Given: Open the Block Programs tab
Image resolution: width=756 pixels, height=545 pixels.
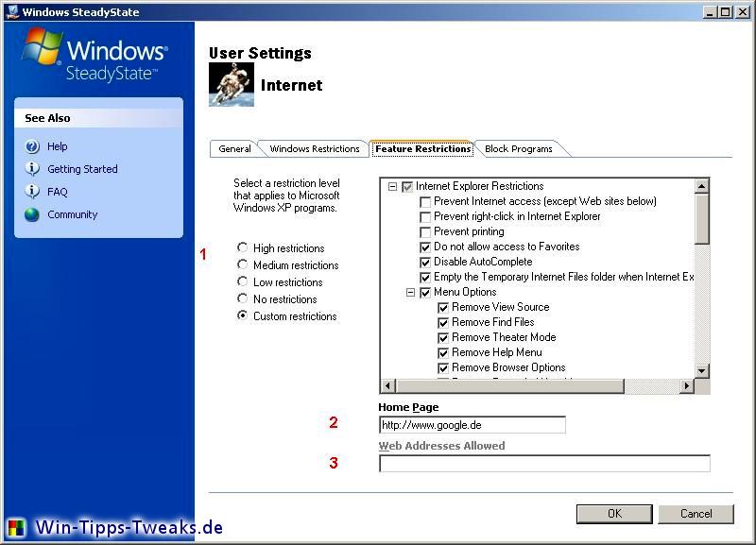Looking at the screenshot, I should tap(519, 149).
